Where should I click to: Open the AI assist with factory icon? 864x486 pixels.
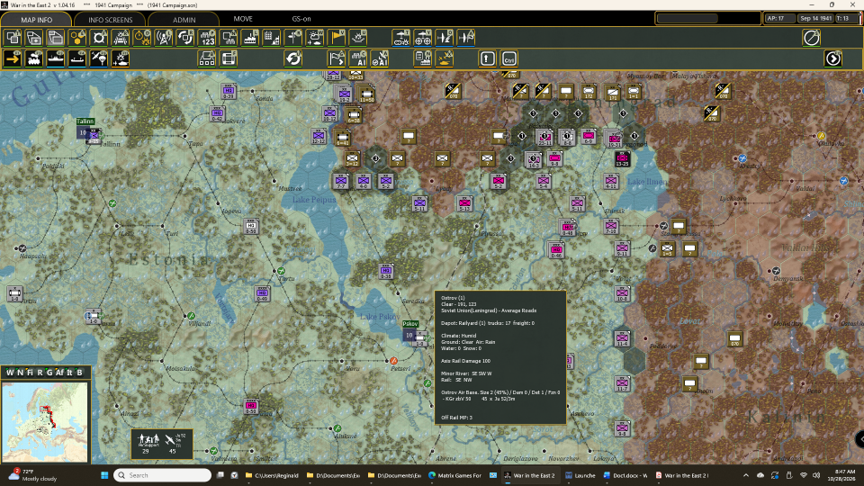[x=358, y=58]
